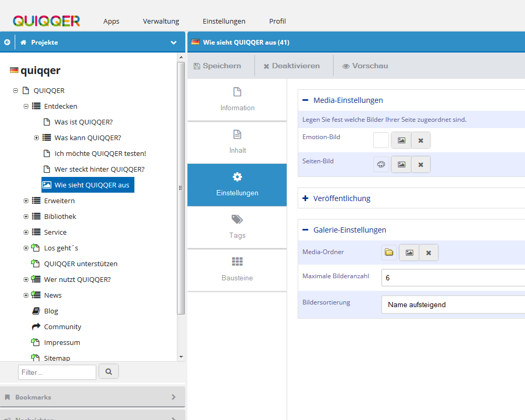Click the book icon of Blog

point(36,311)
